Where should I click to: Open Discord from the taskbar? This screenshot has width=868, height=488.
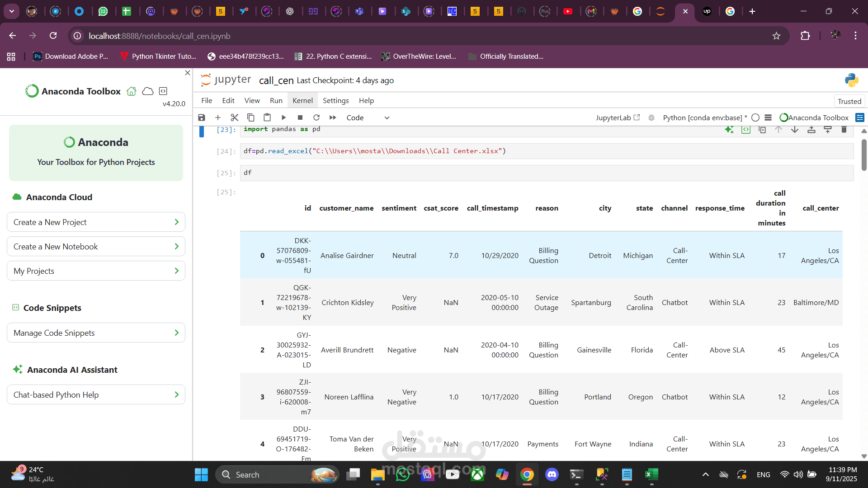tap(552, 475)
